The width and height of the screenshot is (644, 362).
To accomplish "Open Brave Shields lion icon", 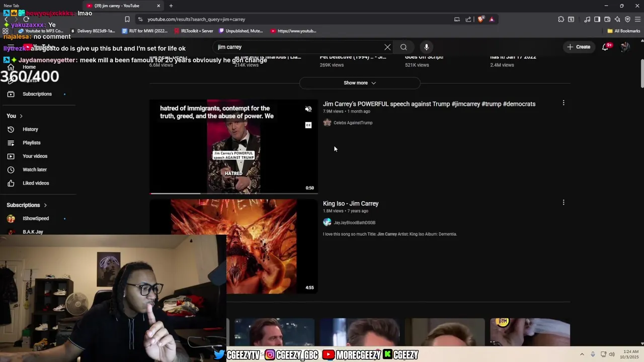I will [481, 19].
